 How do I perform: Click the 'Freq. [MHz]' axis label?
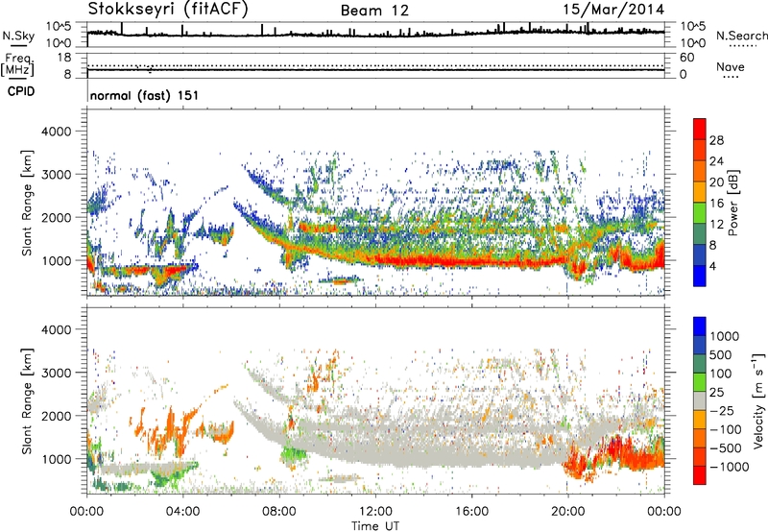click(x=18, y=64)
